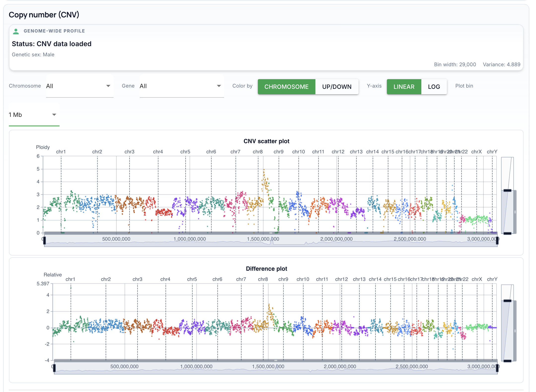Click the "Copy number (CNV)" heading
This screenshot has width=536, height=392.
click(44, 15)
